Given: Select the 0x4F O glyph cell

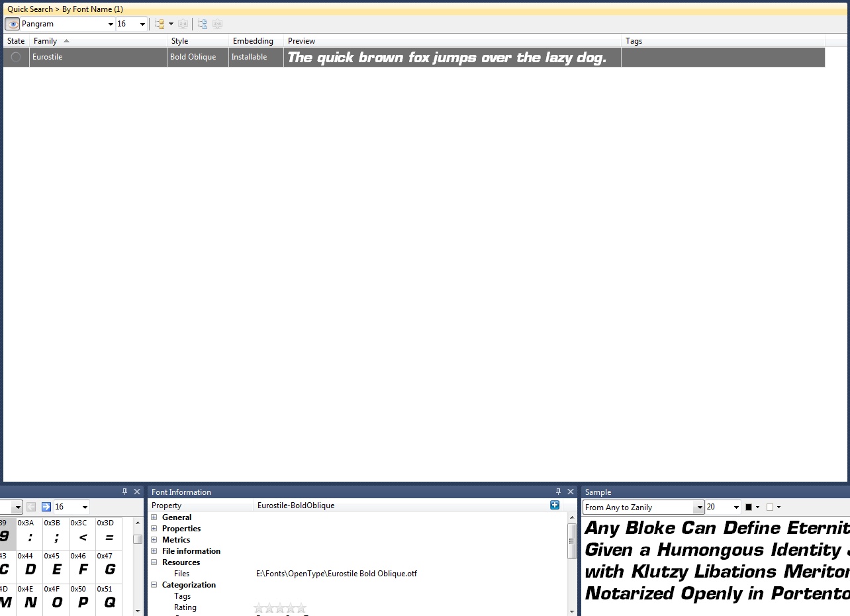Looking at the screenshot, I should coord(56,599).
